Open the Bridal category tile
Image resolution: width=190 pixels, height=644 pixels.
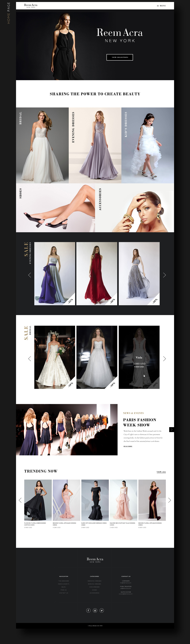pyautogui.click(x=42, y=145)
